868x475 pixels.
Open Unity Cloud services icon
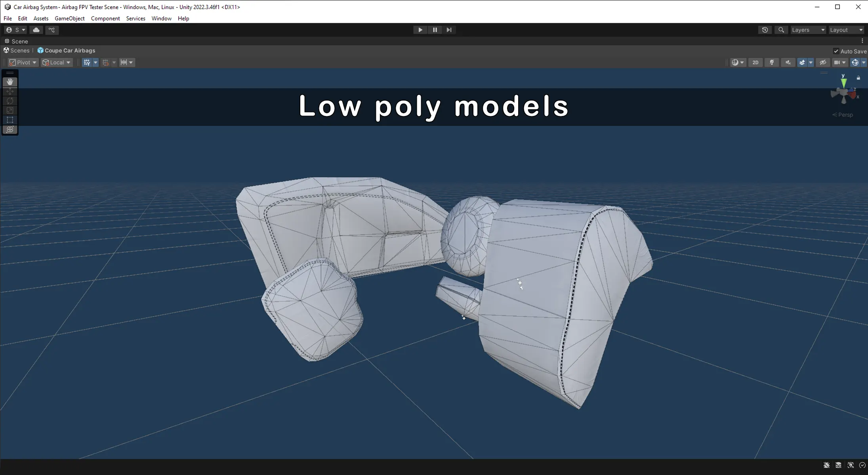[36, 30]
